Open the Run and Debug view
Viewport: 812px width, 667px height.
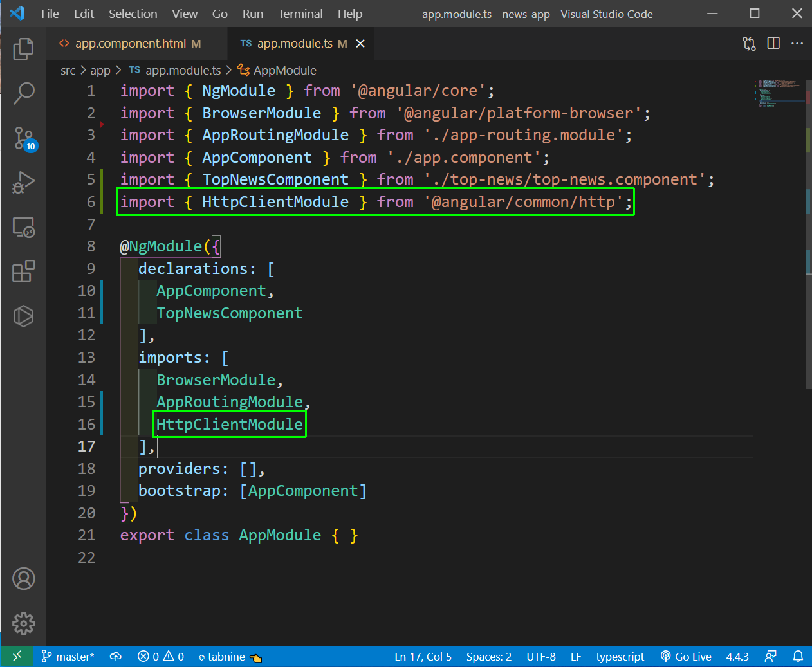point(23,182)
